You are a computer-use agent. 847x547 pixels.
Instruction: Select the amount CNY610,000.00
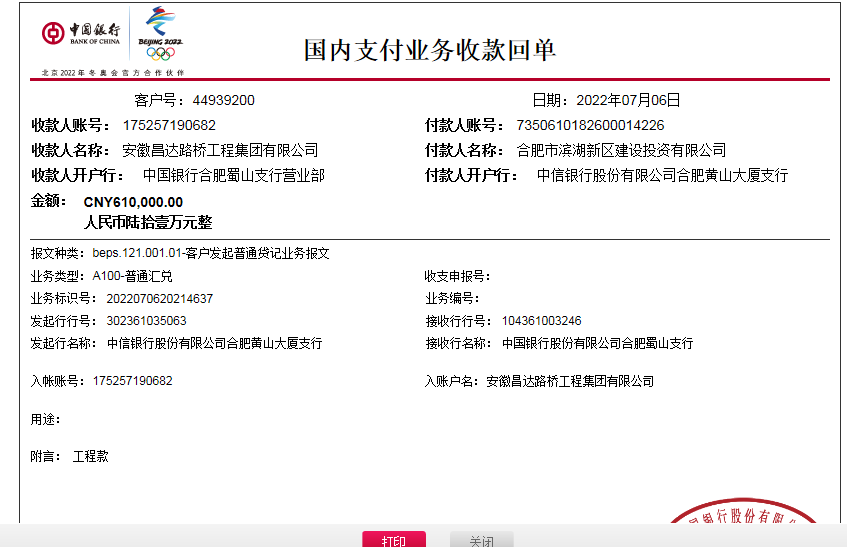pyautogui.click(x=133, y=202)
